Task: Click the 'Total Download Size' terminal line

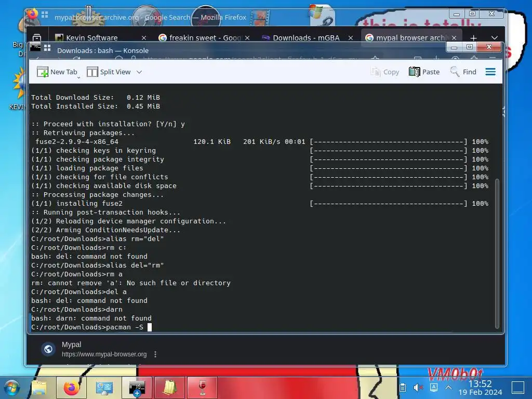Action: point(96,97)
